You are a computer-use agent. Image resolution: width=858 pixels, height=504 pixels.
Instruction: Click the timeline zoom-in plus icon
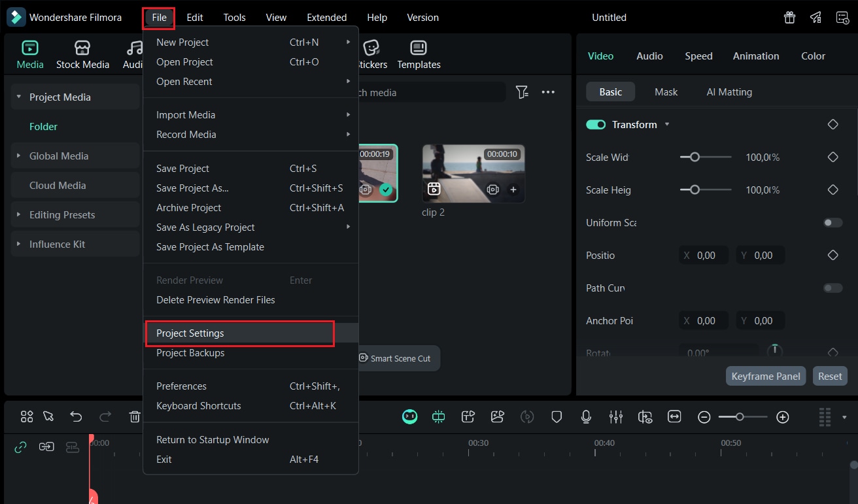(782, 416)
